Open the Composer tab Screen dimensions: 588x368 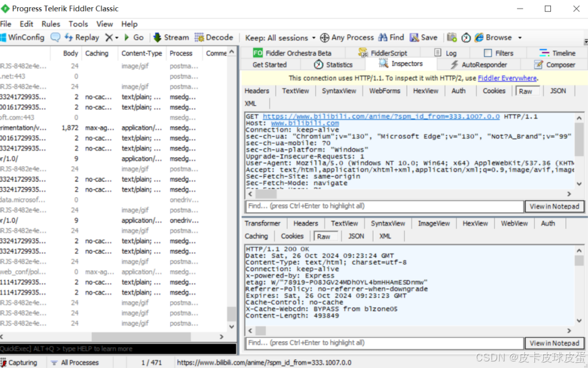(555, 65)
